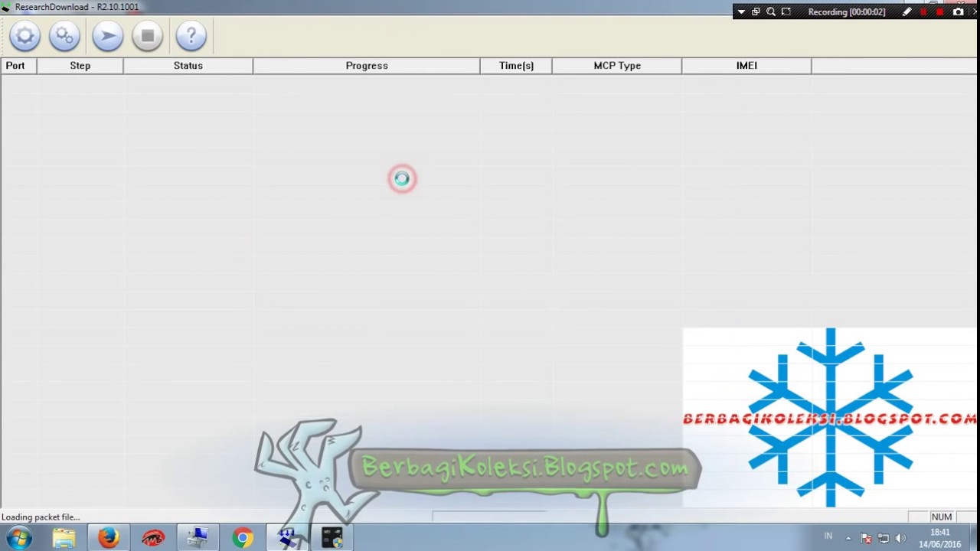Pause recording with the red pause button
Image resolution: width=980 pixels, height=551 pixels.
924,12
